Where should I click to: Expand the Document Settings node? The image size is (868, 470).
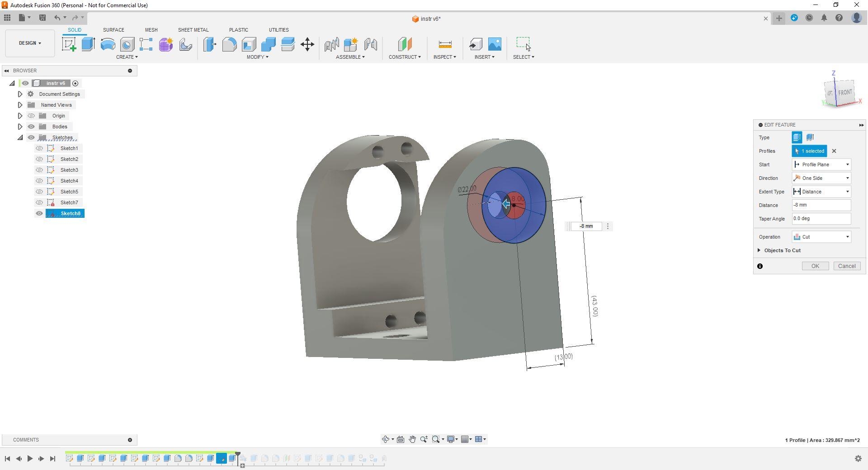click(x=20, y=94)
